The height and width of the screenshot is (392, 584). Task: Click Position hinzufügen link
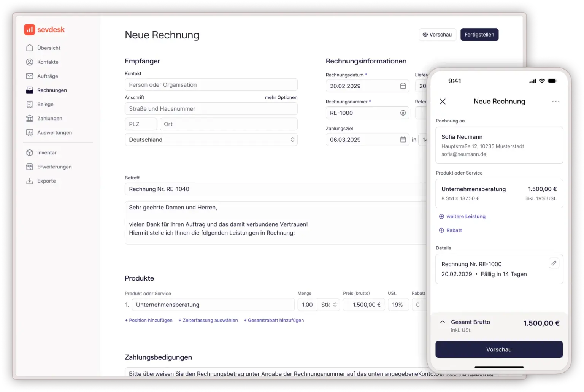click(x=149, y=320)
